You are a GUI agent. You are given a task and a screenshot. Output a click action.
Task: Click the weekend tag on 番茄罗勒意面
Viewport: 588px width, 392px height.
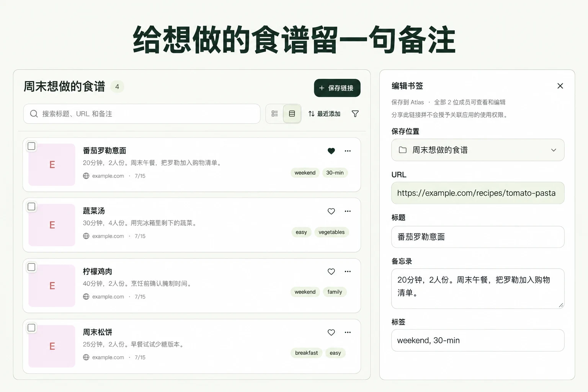pos(305,173)
